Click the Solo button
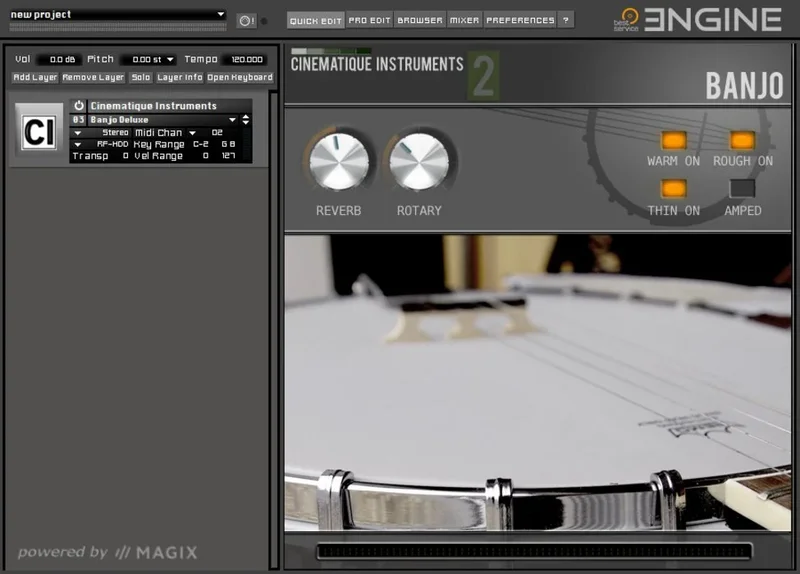800x574 pixels. tap(141, 78)
